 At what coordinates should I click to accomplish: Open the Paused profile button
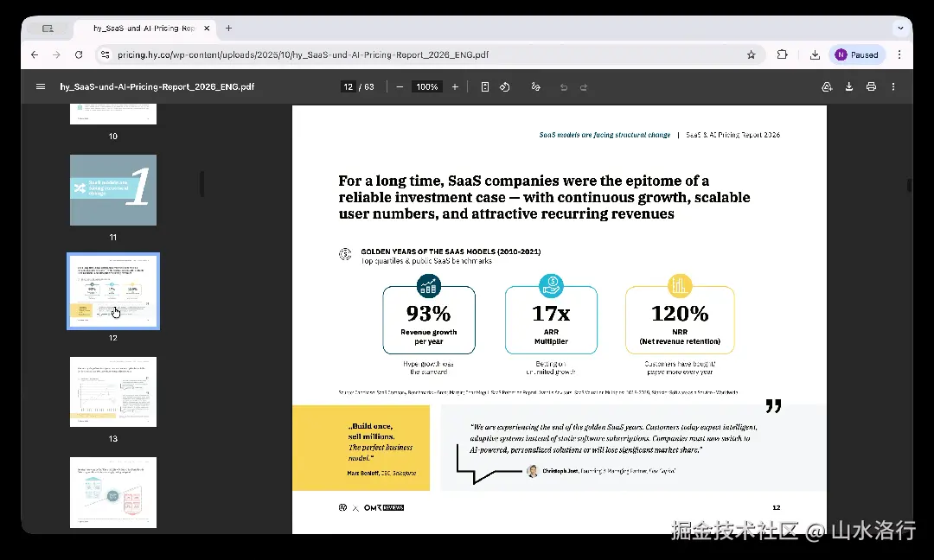[857, 54]
